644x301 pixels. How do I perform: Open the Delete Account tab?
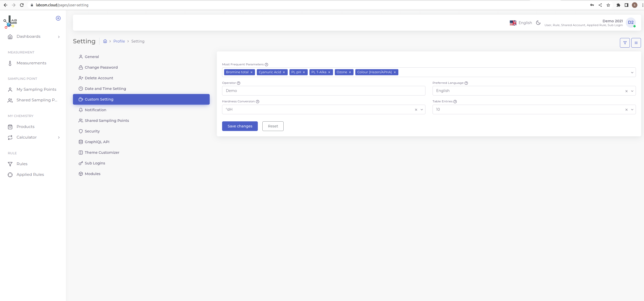pyautogui.click(x=141, y=78)
